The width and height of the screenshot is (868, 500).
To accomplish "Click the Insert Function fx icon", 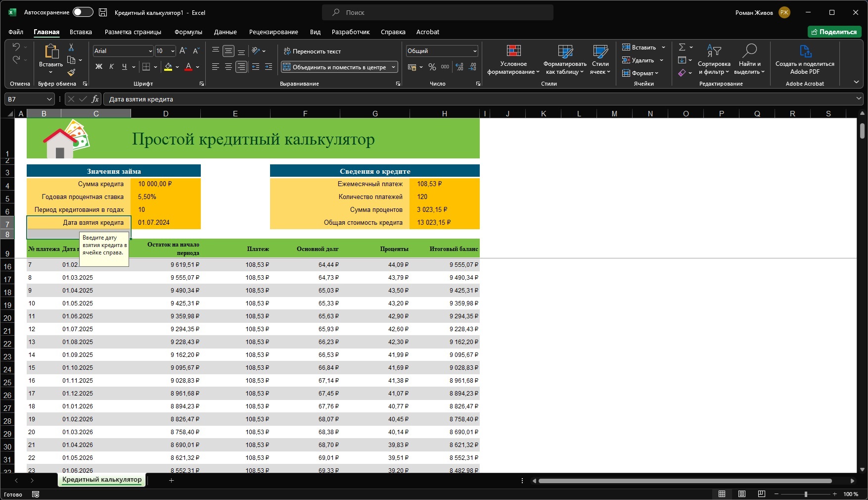I will point(95,99).
